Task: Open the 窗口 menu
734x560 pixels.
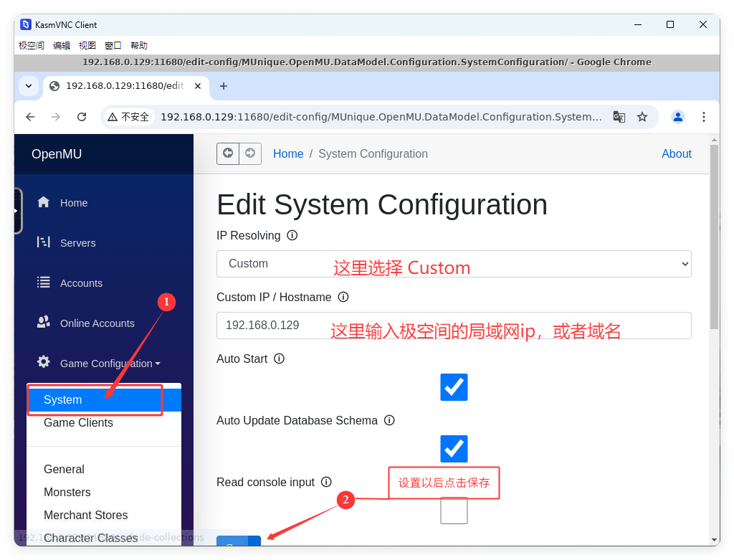Action: coord(113,45)
